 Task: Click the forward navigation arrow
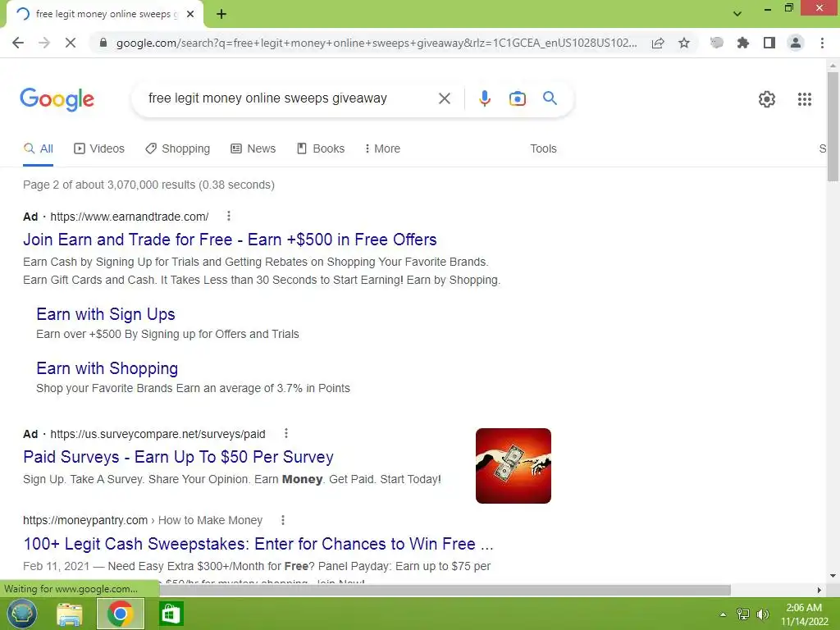click(x=44, y=43)
